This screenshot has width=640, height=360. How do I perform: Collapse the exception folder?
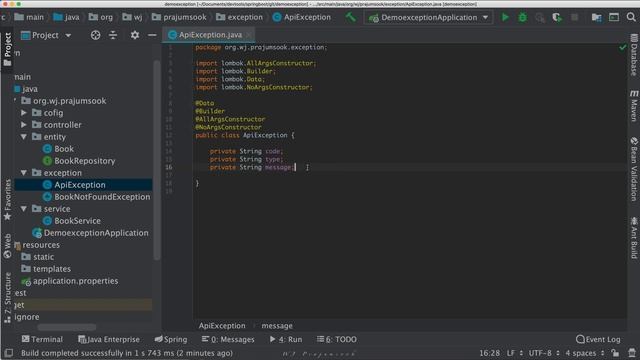point(24,173)
